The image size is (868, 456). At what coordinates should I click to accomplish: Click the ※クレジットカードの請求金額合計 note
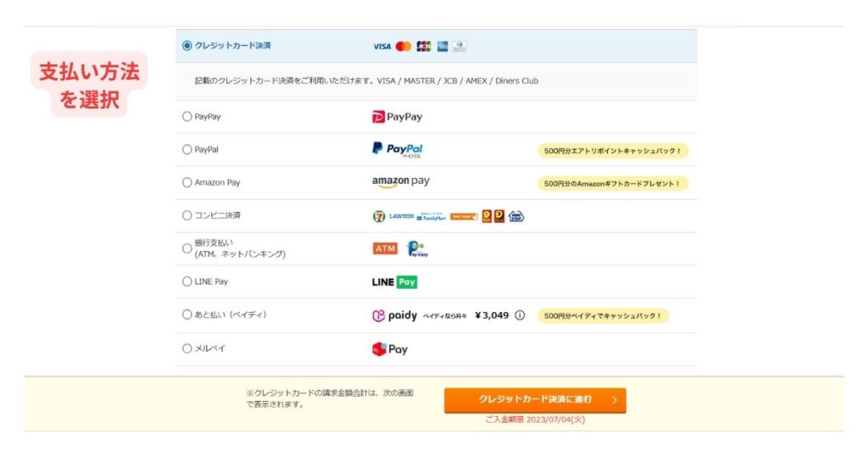(x=330, y=398)
